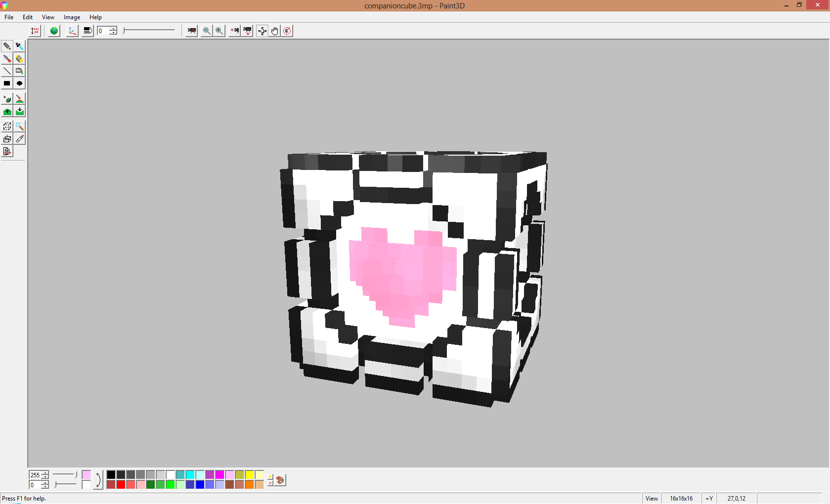Open the Edit menu
Screen dimensions: 830x504
tap(27, 17)
